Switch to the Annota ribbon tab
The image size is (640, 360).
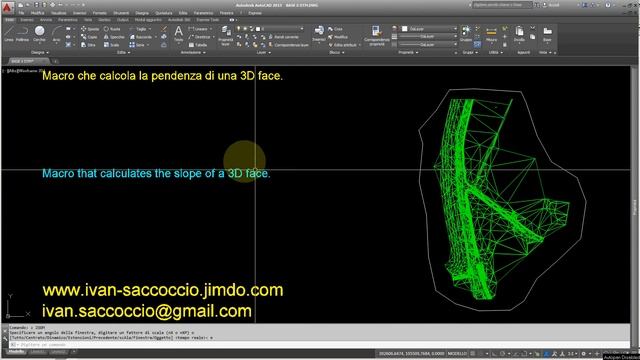(x=46, y=20)
